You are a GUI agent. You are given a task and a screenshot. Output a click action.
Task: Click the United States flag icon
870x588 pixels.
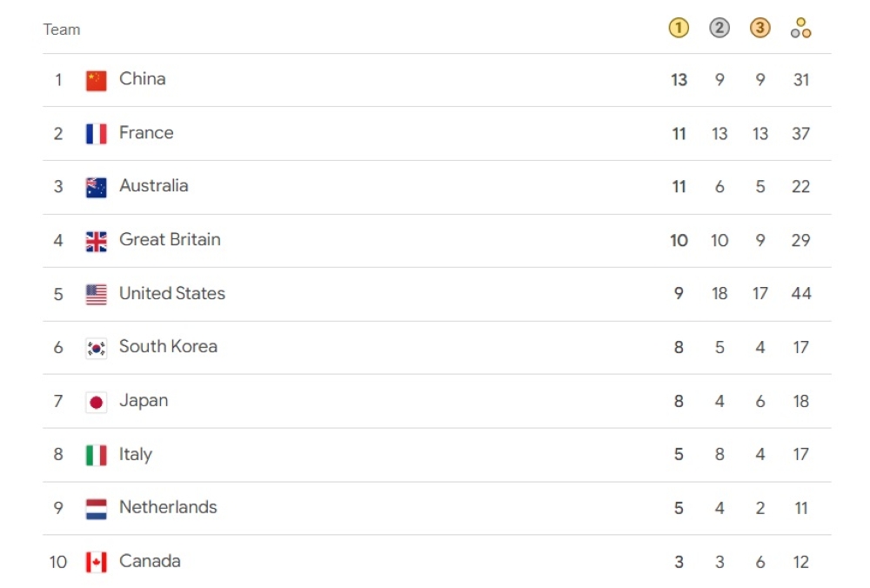click(96, 294)
